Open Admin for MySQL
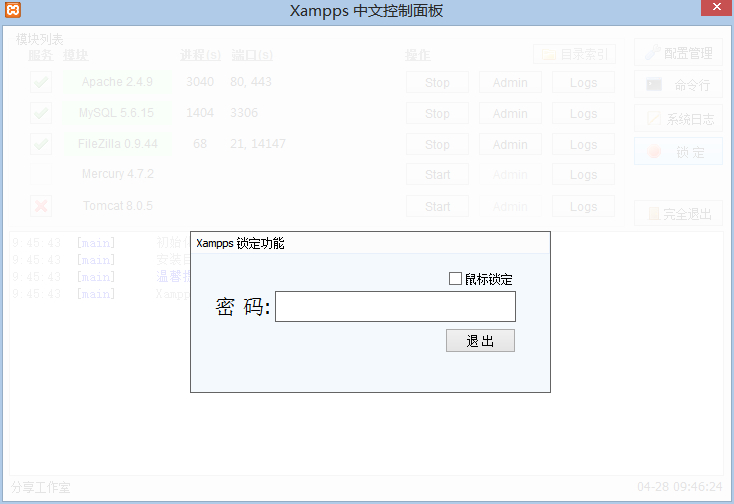The height and width of the screenshot is (504, 734). tap(510, 113)
